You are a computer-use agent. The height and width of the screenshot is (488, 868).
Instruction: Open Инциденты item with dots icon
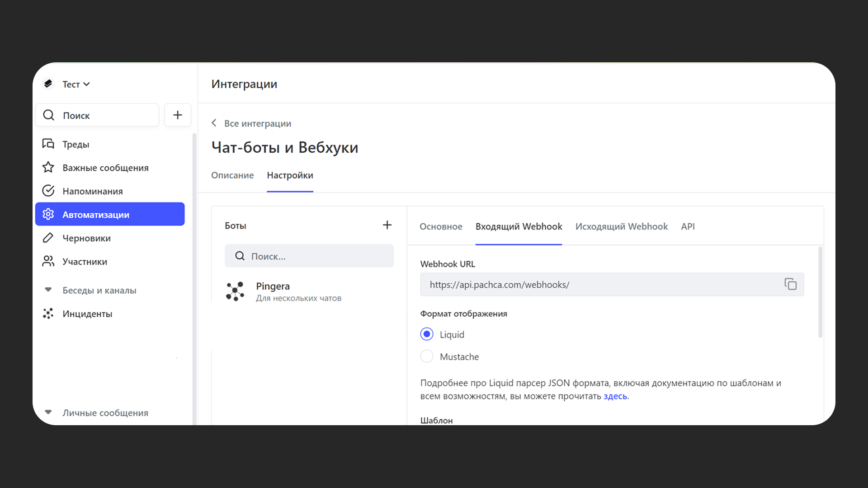point(48,314)
